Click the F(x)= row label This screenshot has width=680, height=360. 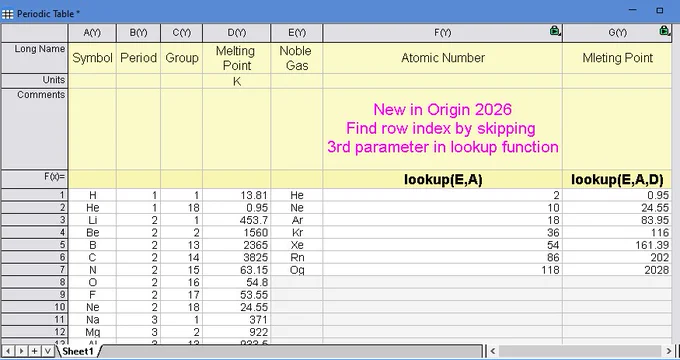34,179
